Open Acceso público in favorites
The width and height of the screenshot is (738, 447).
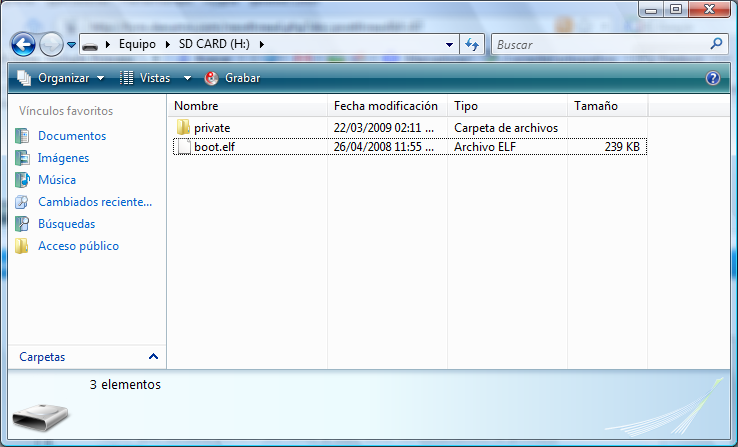(78, 246)
